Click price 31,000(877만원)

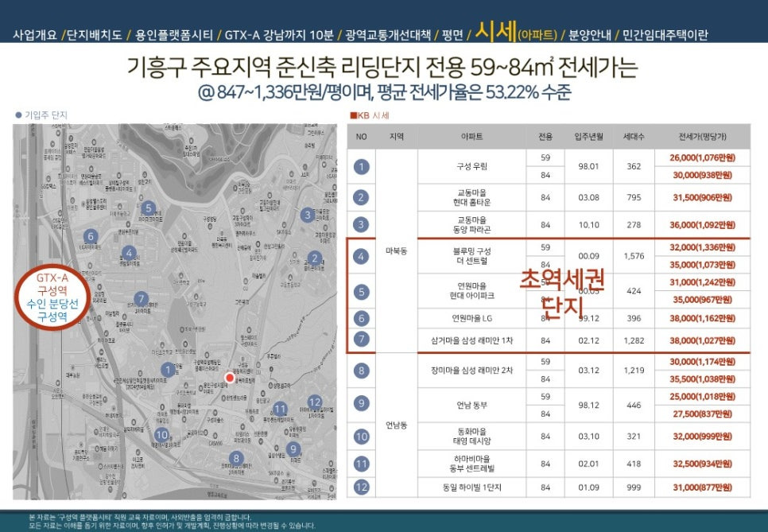pyautogui.click(x=702, y=487)
